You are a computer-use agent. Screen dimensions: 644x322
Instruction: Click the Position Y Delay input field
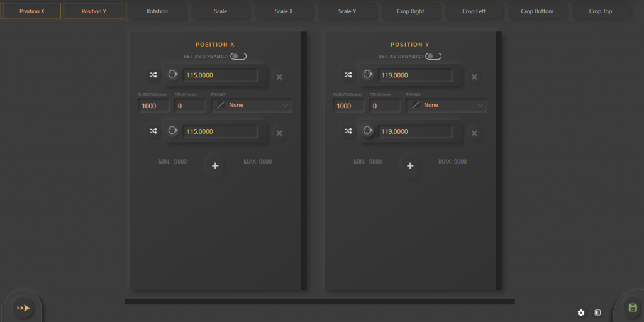pos(385,106)
